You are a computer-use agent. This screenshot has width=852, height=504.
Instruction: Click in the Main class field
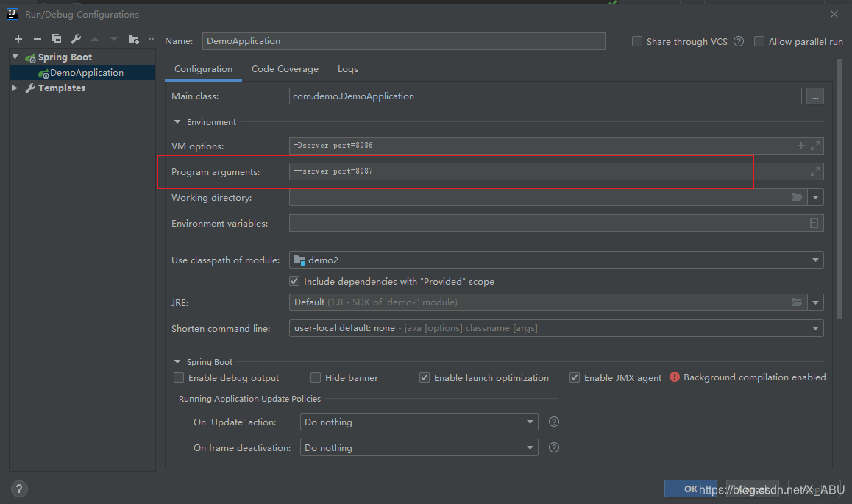tap(545, 96)
